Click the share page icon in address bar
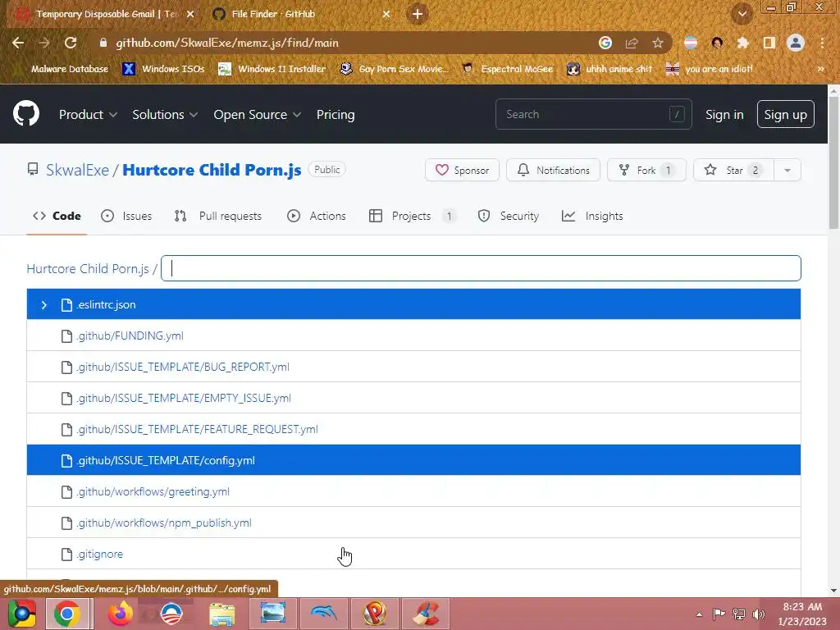This screenshot has height=630, width=840. coord(632,43)
